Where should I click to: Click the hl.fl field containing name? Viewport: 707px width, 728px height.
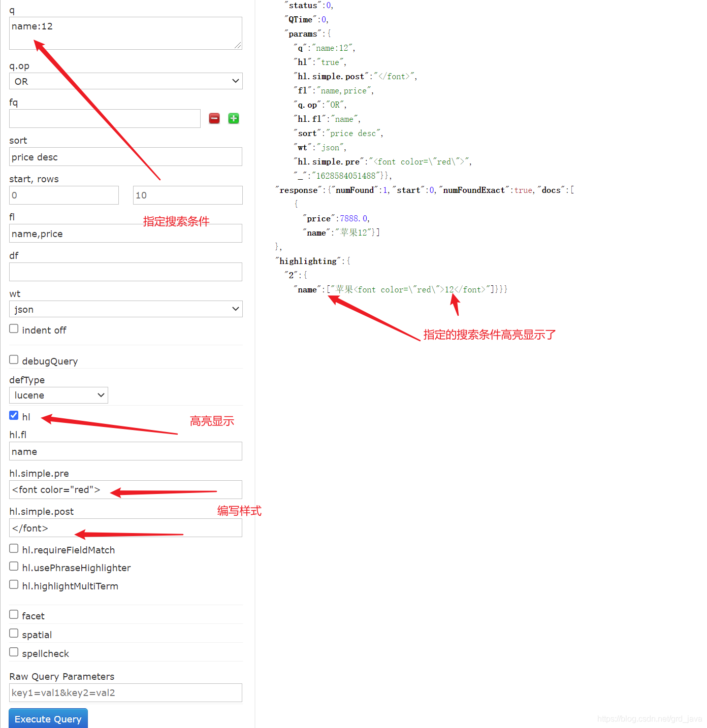point(125,451)
